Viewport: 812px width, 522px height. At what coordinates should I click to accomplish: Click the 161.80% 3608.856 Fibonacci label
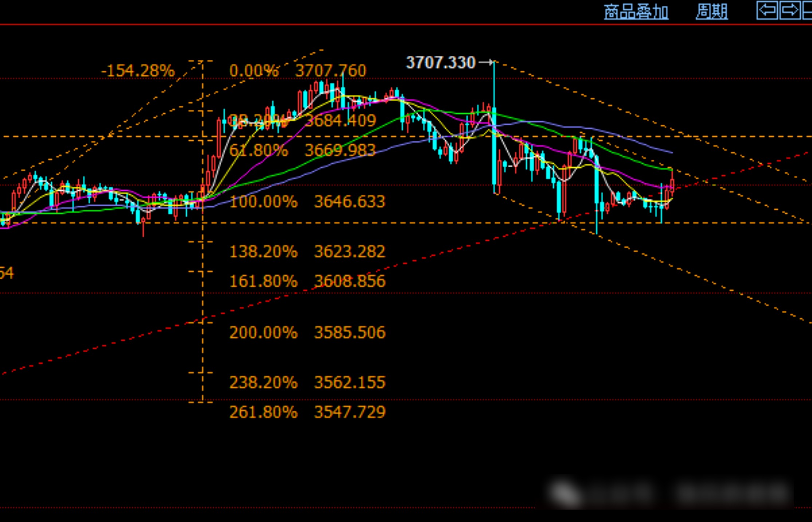pos(307,281)
